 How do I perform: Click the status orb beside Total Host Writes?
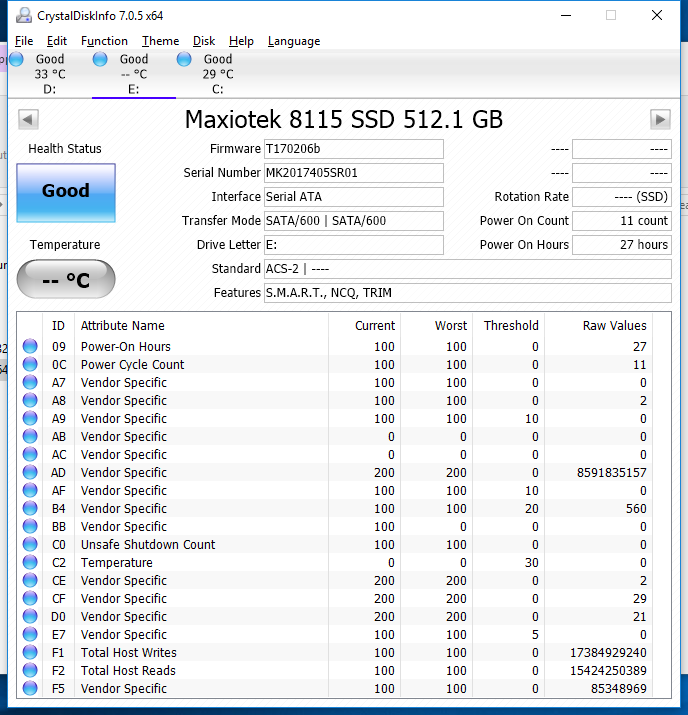tap(30, 653)
